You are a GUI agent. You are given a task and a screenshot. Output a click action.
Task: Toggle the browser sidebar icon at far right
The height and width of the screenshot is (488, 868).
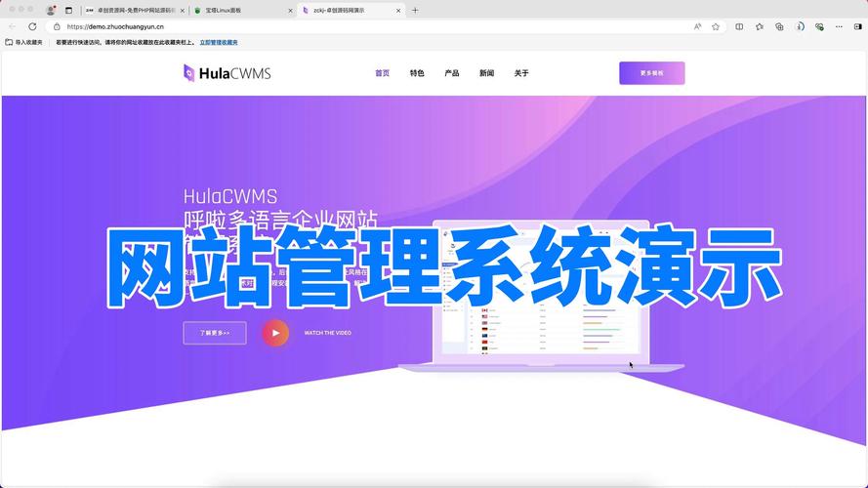pos(856,26)
